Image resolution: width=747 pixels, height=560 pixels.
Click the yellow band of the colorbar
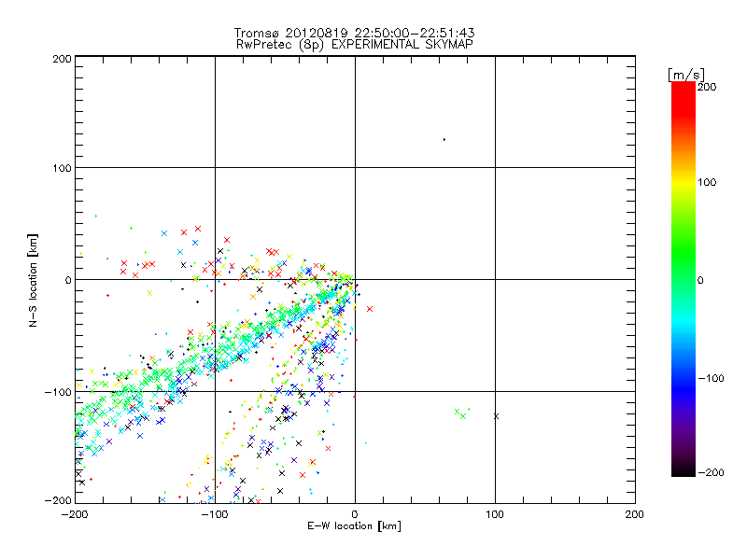pos(683,182)
